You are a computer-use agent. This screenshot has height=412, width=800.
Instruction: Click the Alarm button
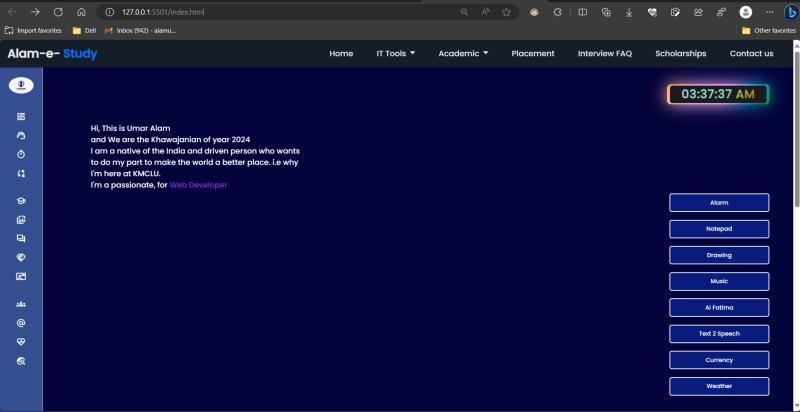(x=719, y=203)
